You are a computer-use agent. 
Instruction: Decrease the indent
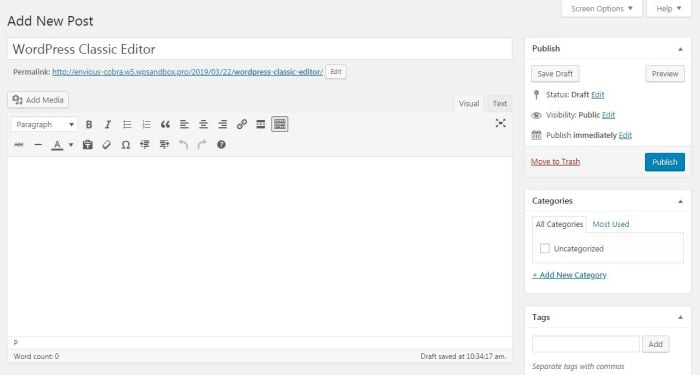(145, 145)
